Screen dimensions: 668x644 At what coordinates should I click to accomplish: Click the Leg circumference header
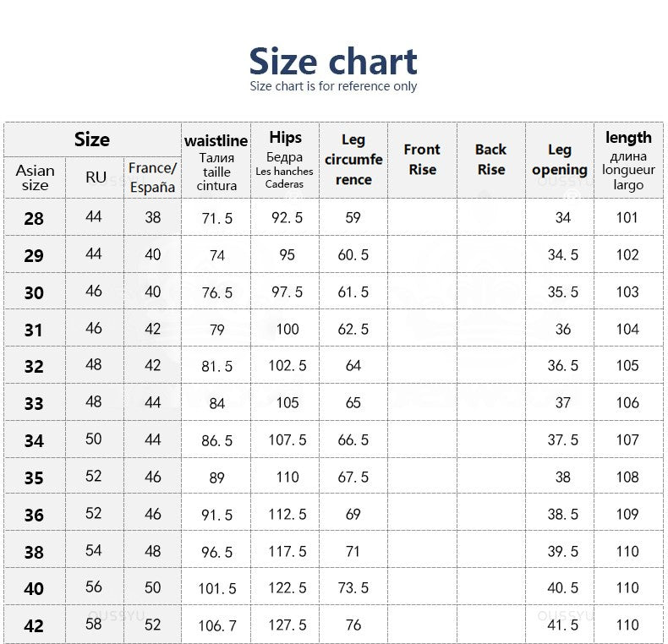coord(353,160)
